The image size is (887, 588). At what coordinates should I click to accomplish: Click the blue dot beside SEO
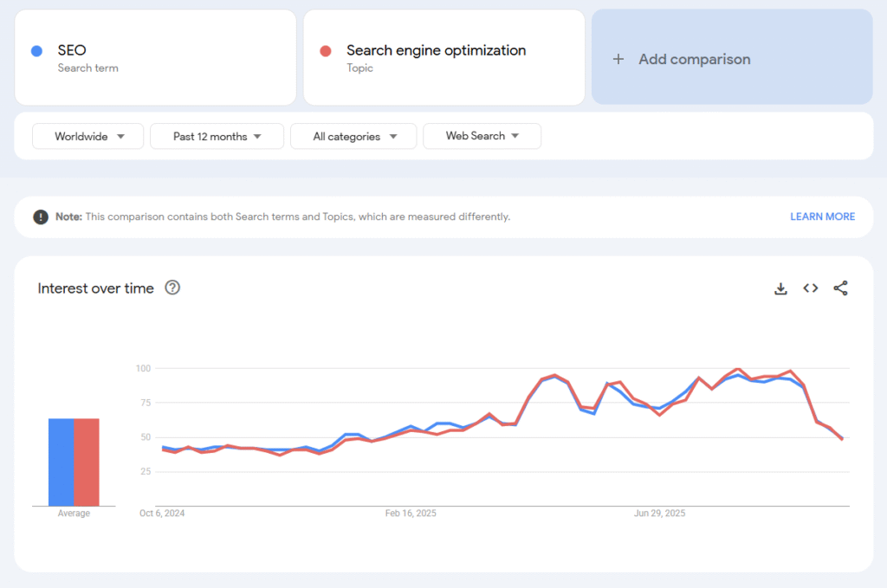[36, 51]
